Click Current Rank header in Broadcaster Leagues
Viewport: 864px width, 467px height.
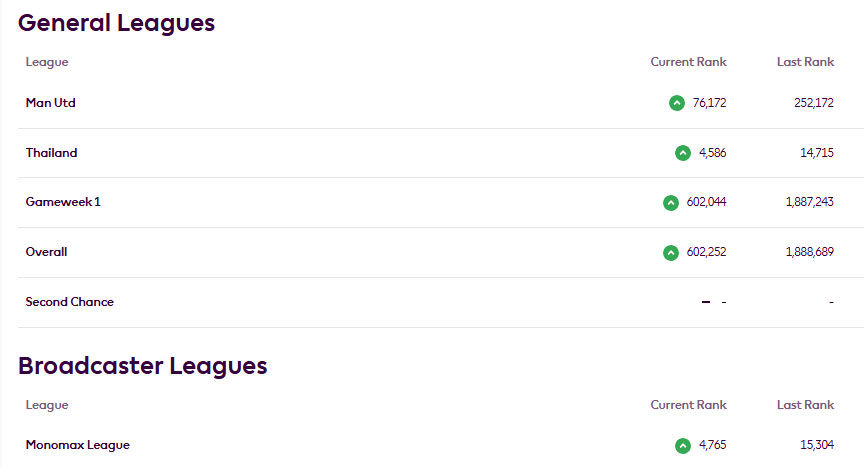point(688,405)
